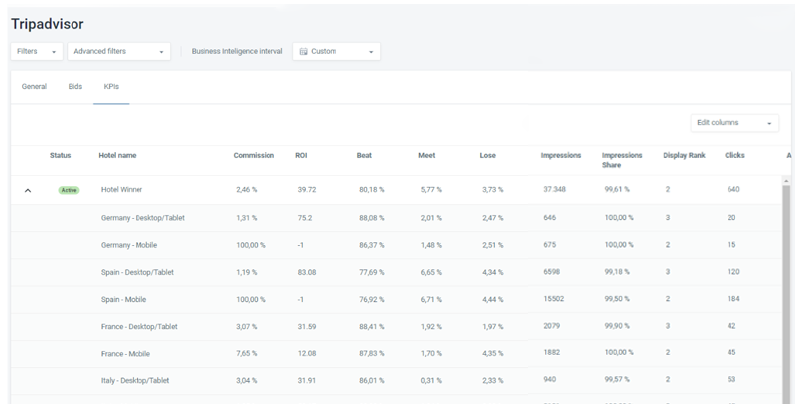This screenshot has width=800, height=404.
Task: Click the Impressions value 940
Action: (x=549, y=380)
